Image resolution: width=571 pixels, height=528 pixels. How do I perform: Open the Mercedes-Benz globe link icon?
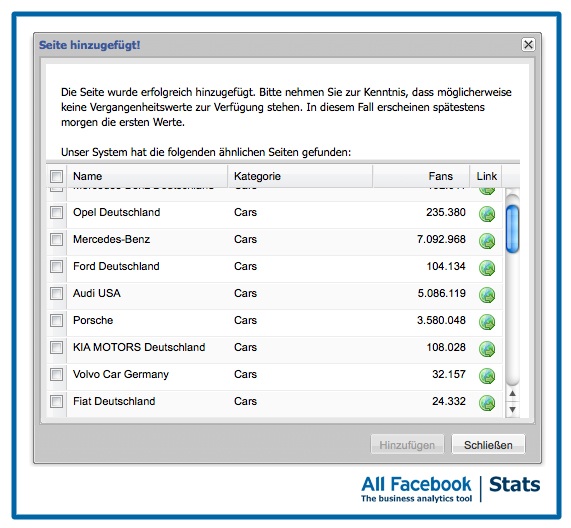pos(487,241)
